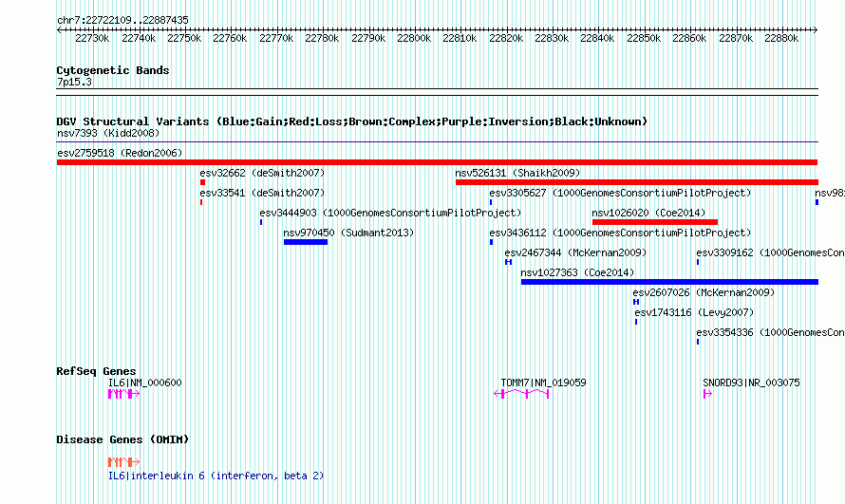845x504 pixels.
Task: Open the esv2759518 (Redon2006) label
Action: [120, 153]
